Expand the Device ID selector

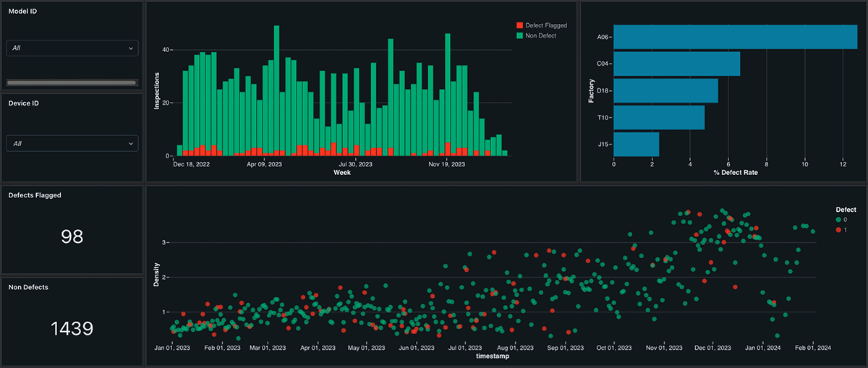click(x=72, y=143)
